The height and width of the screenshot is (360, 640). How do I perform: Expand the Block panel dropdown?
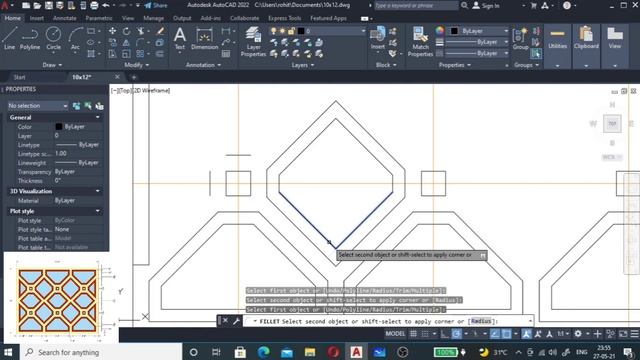pyautogui.click(x=386, y=65)
